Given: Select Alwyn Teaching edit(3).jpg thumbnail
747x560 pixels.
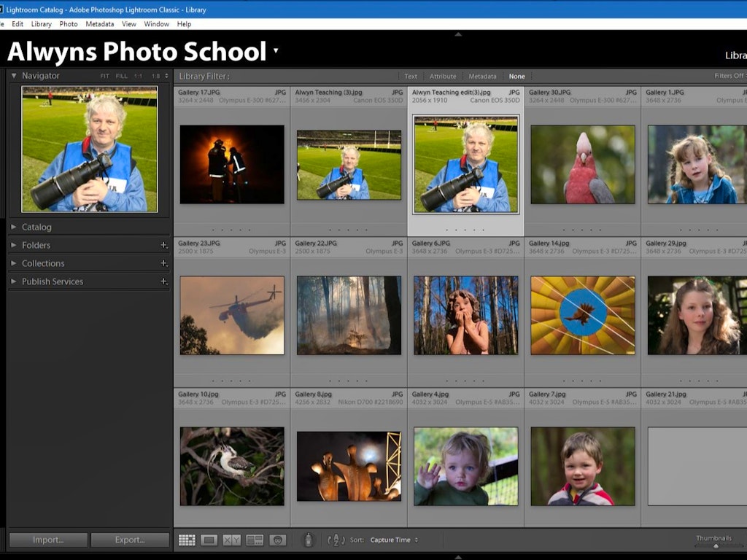Looking at the screenshot, I should (x=466, y=164).
